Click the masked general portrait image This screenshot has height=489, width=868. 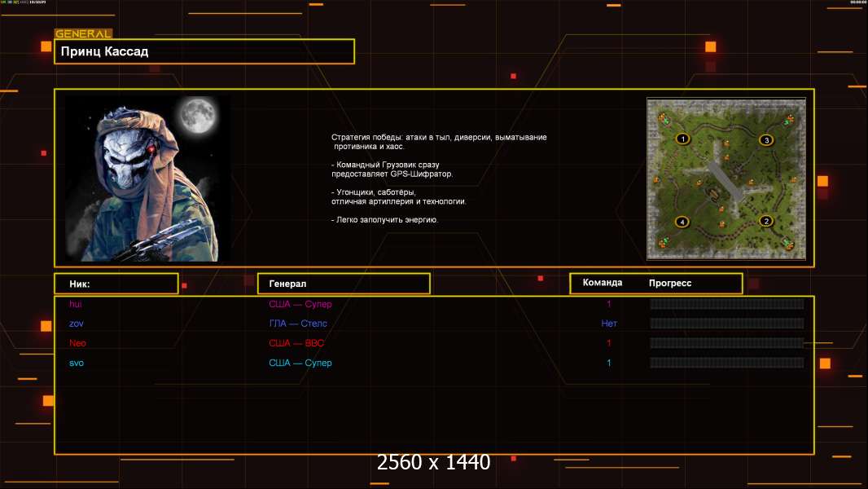147,179
